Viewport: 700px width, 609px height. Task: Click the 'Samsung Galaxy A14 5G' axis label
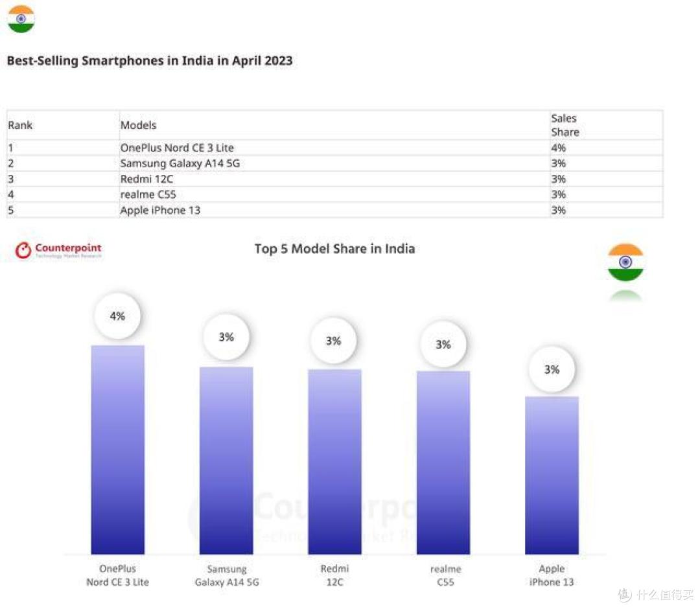coord(227,575)
